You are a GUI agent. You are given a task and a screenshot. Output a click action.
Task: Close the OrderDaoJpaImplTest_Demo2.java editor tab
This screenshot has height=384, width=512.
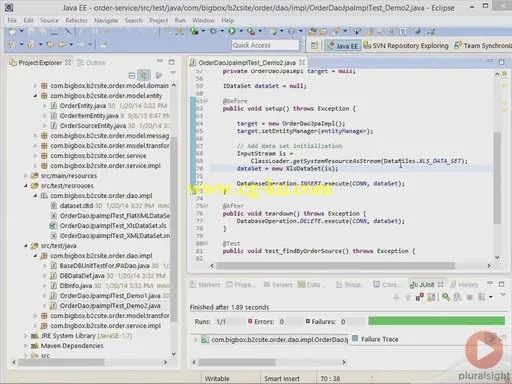coord(302,62)
